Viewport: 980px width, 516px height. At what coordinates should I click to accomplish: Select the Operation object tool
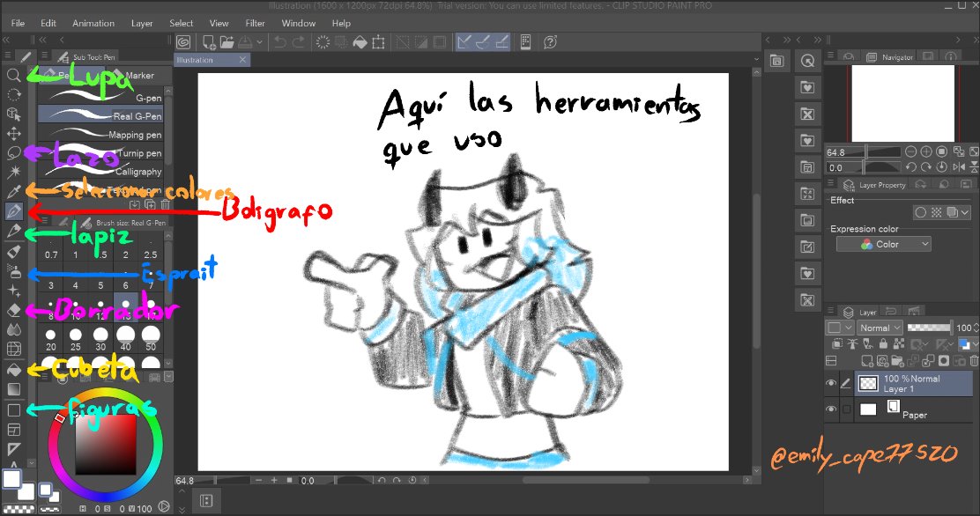14,114
